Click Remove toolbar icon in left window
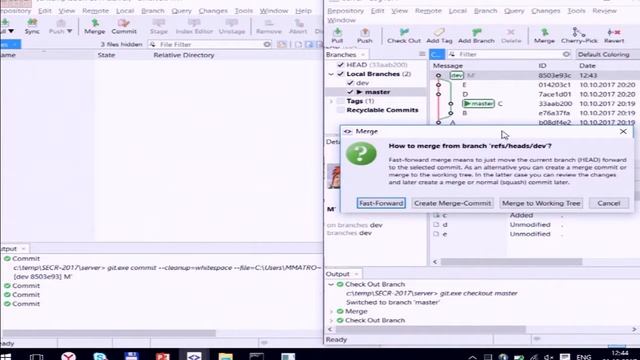 click(269, 26)
